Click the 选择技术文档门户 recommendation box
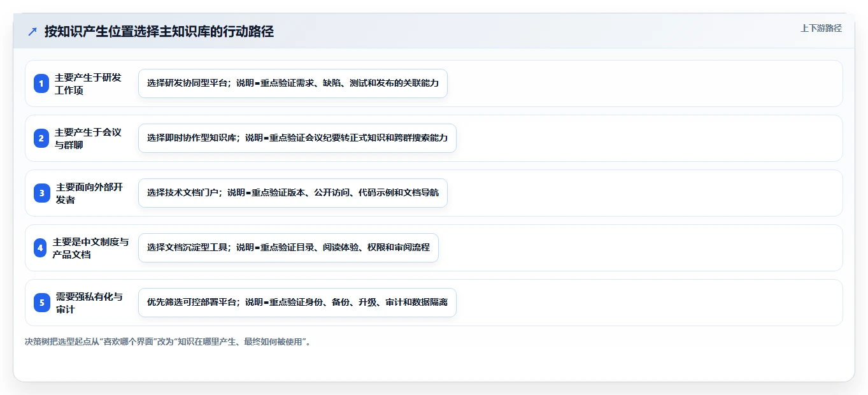868x395 pixels. (293, 193)
